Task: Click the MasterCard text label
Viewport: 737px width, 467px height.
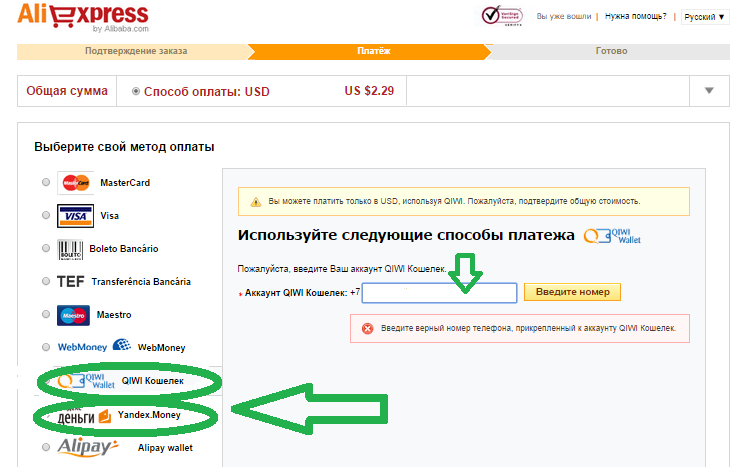Action: click(x=125, y=183)
